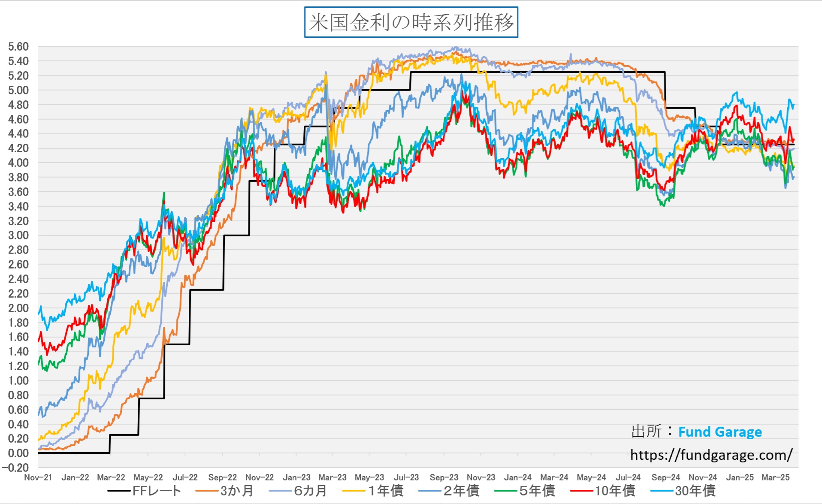Viewport: 822px width, 504px height.
Task: Click the 出所 source caption text
Action: click(647, 432)
